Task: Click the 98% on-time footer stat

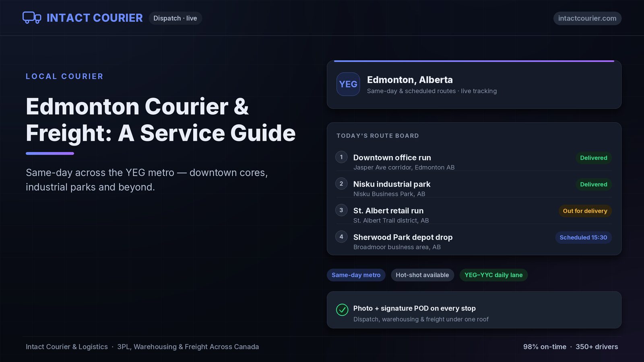Action: 545,347
